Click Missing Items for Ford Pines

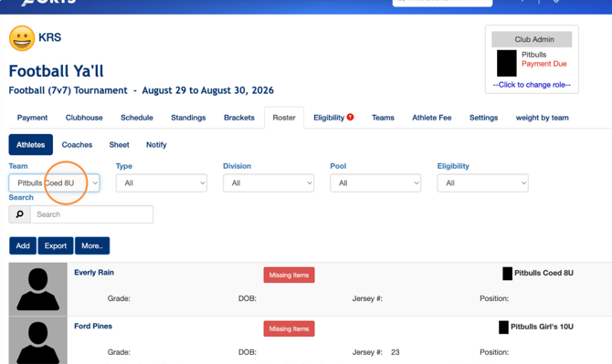(x=289, y=329)
